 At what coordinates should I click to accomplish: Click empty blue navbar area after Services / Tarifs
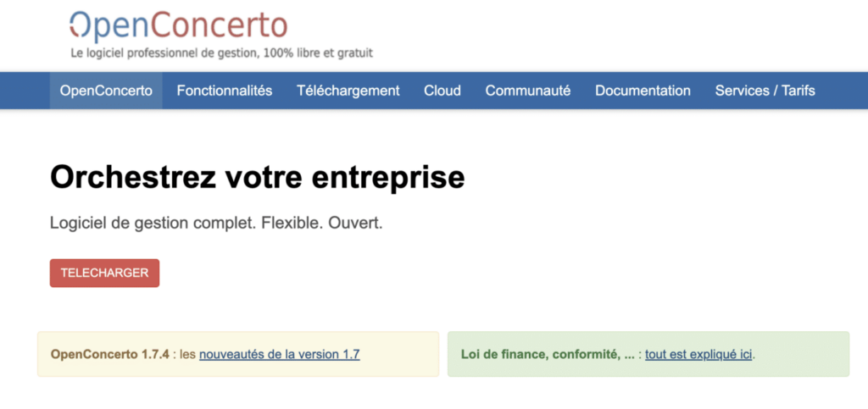click(843, 91)
